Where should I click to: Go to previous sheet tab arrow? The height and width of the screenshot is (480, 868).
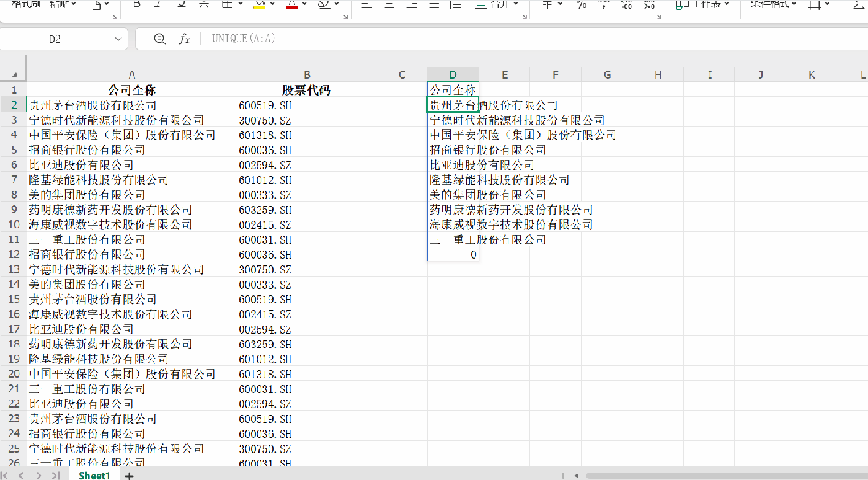coord(21,475)
